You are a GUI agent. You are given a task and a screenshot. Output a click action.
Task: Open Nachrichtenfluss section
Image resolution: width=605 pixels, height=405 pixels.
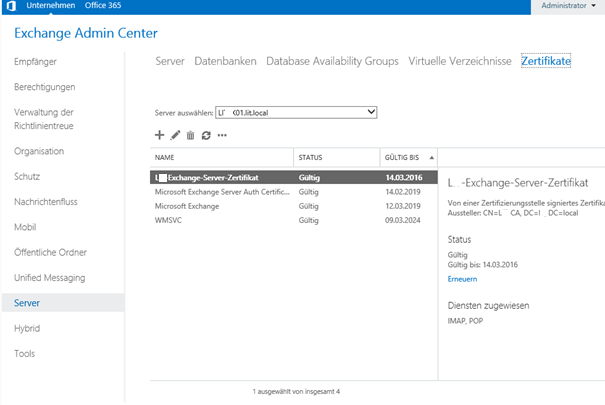(x=46, y=202)
